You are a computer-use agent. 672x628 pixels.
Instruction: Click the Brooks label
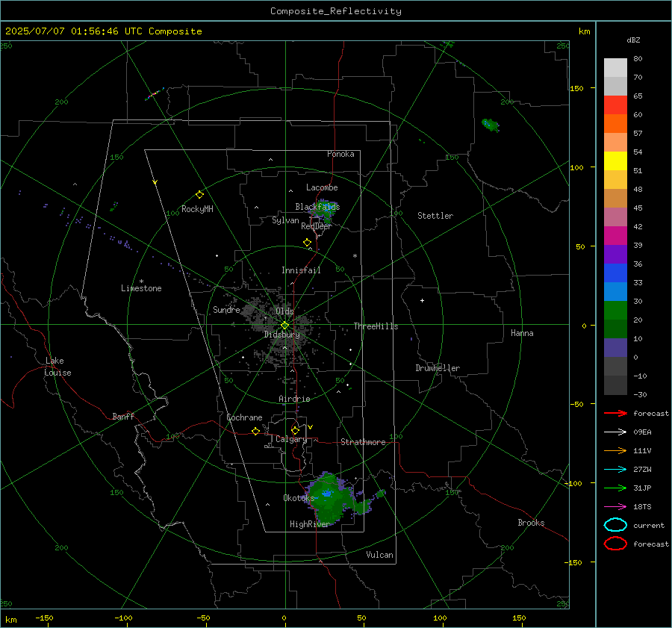[x=531, y=523]
